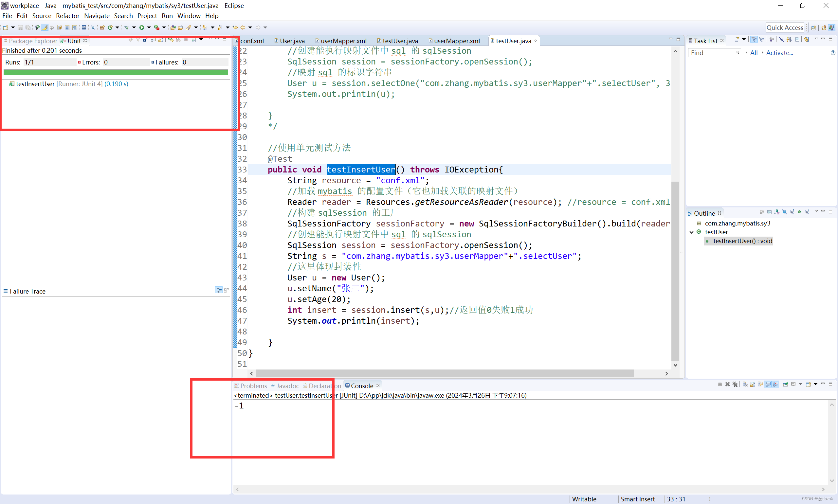Click the New Java Package icon
The image size is (838, 504).
click(102, 27)
